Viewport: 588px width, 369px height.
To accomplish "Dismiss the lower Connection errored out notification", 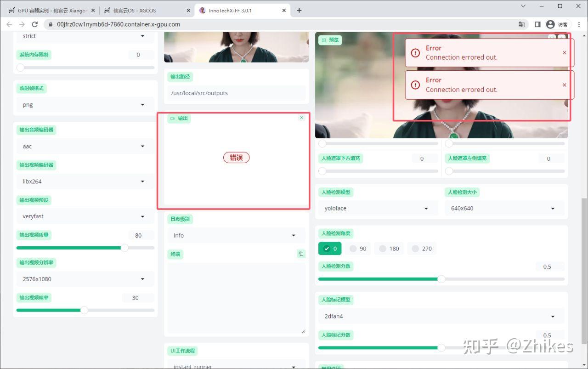I will point(565,85).
